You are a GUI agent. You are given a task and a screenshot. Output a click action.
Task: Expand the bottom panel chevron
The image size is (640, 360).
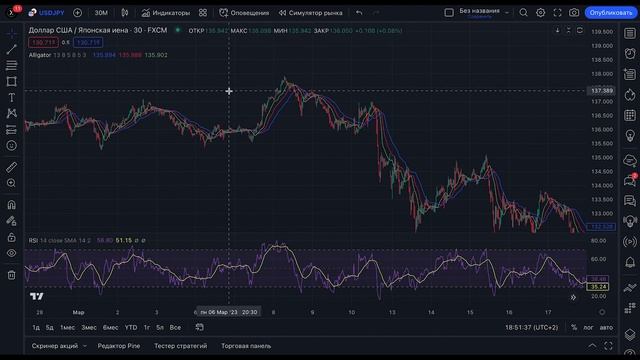click(592, 346)
